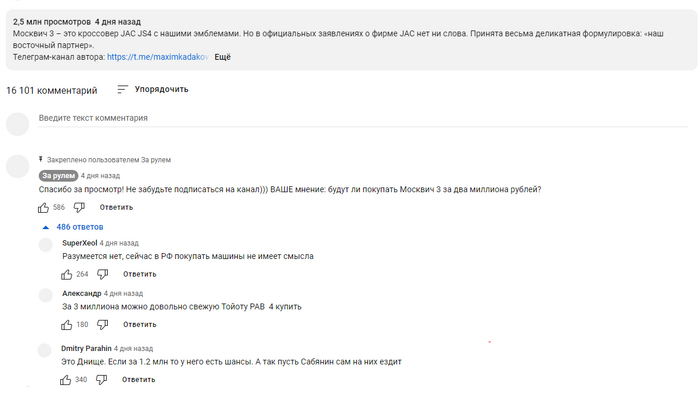Reply to Dmitry Parahin's comment
This screenshot has width=700, height=409.
(138, 380)
